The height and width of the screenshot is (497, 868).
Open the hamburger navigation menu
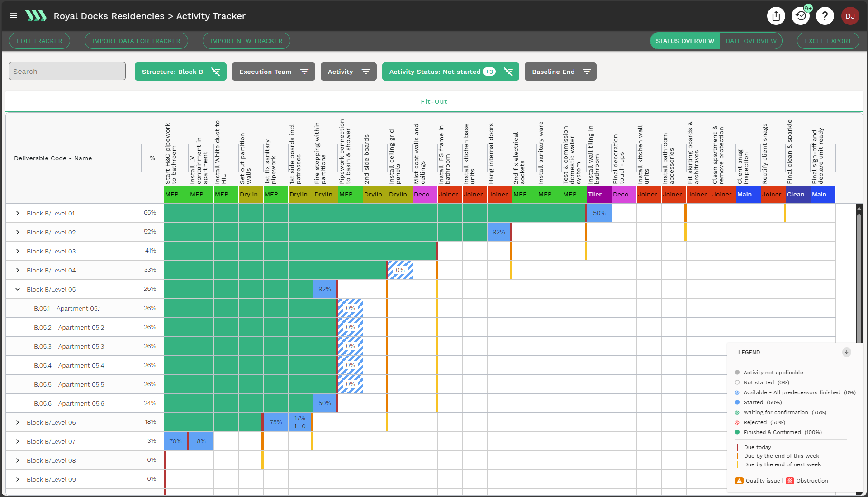coord(14,16)
